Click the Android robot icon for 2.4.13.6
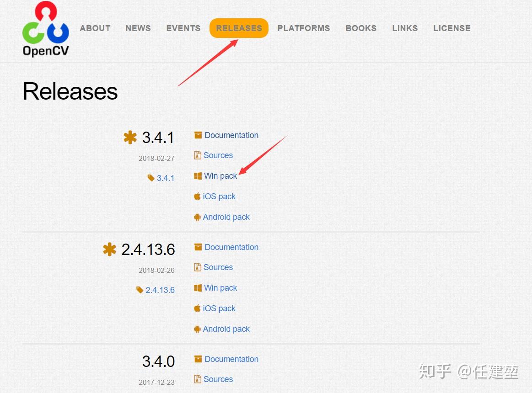The width and height of the screenshot is (532, 393). click(x=197, y=329)
